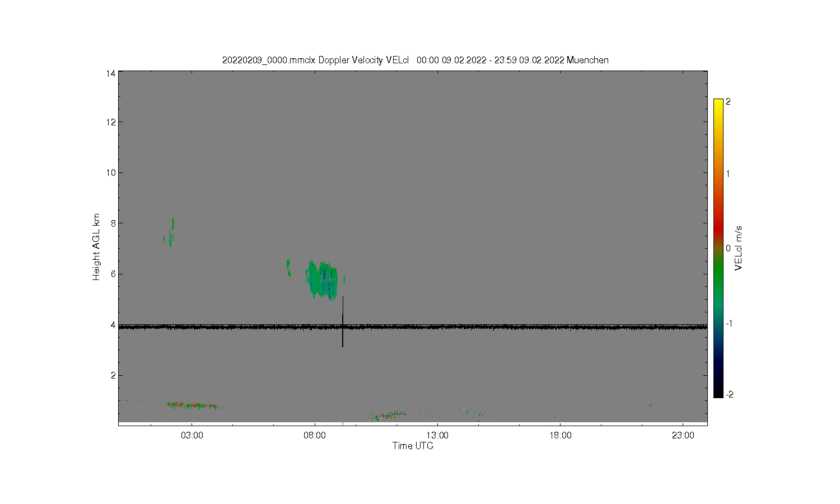
Task: Click the vertical black spike near 09:00
Action: 343,322
